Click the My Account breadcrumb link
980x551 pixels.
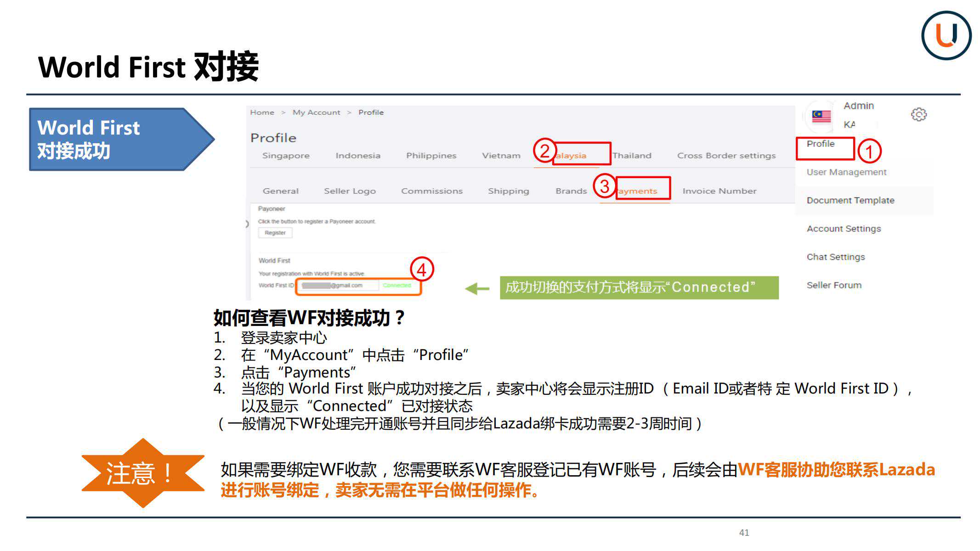coord(317,112)
